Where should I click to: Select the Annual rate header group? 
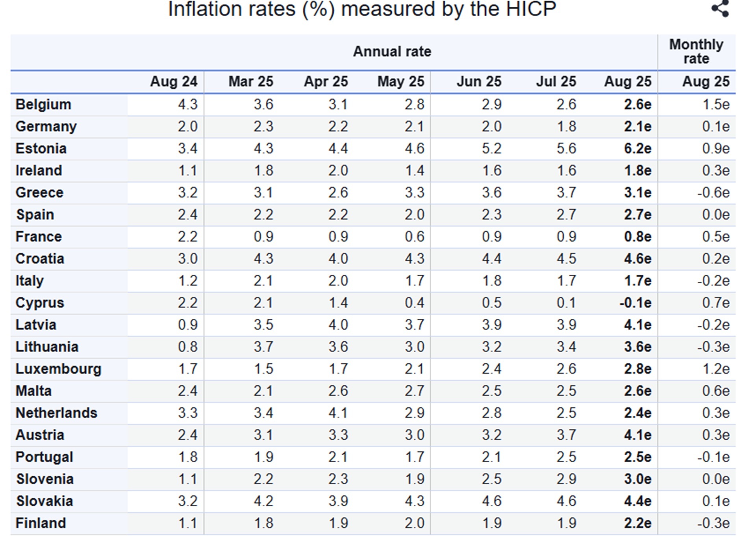click(392, 52)
